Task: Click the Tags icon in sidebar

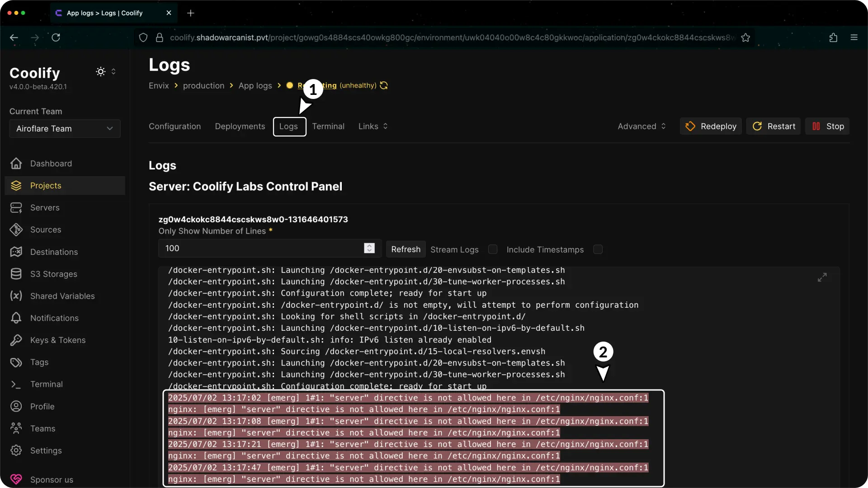Action: pyautogui.click(x=16, y=362)
